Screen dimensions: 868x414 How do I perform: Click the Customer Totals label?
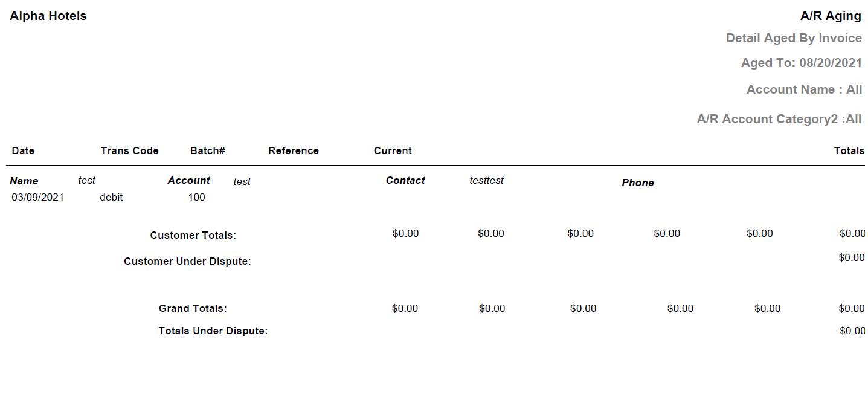click(193, 236)
